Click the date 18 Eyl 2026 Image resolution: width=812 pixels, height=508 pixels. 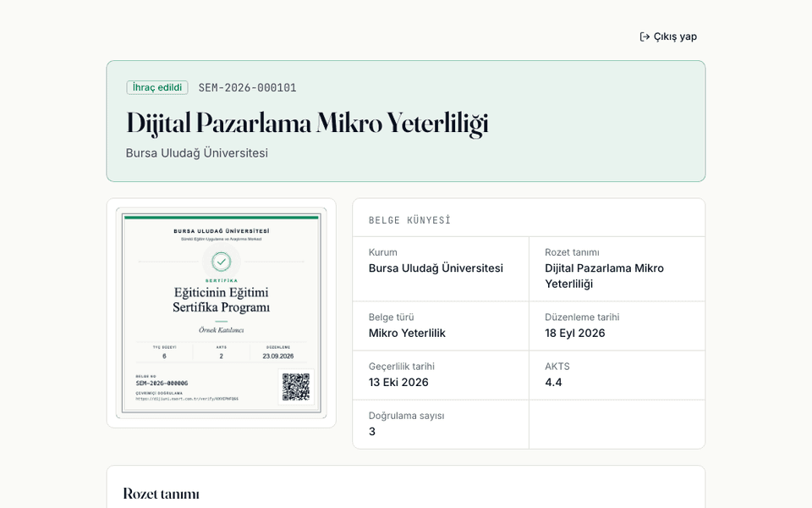(x=575, y=333)
